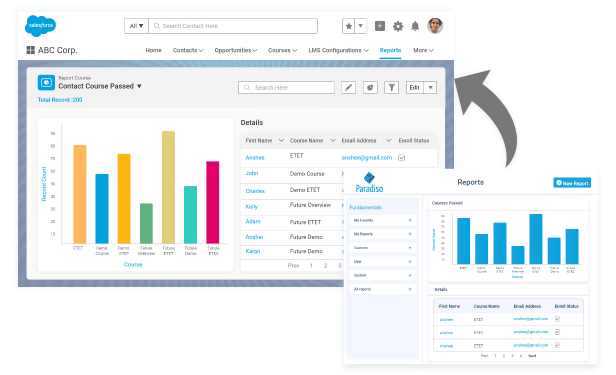Toggle last Enroll Status checkbox in Paradiso table
Screen dimensions: 616x375
click(557, 345)
